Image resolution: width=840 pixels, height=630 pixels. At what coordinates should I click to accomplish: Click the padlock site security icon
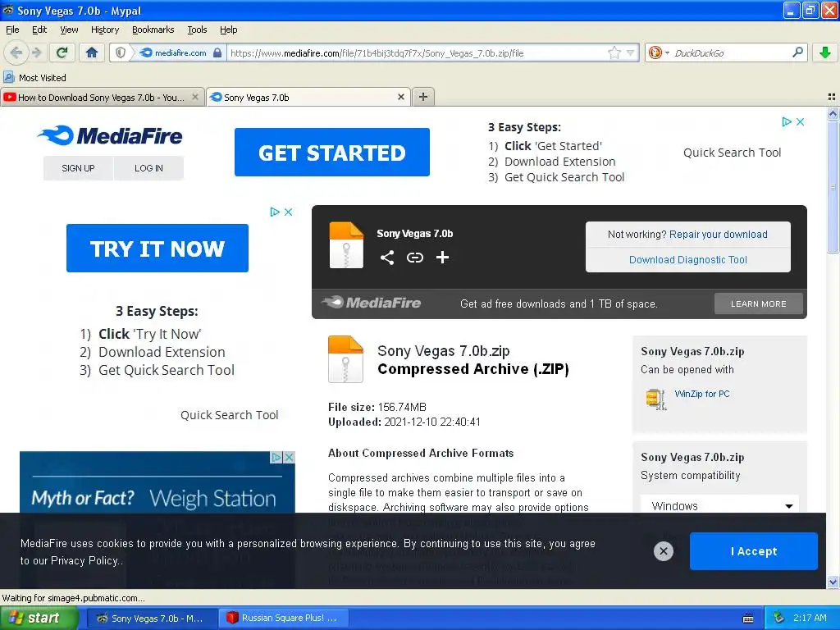pyautogui.click(x=217, y=52)
